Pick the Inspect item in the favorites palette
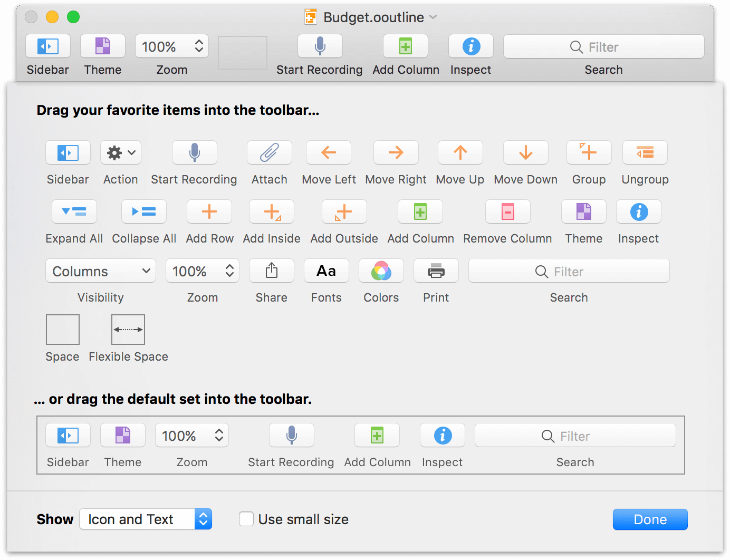Screen dimensions: 730x560 click(639, 212)
